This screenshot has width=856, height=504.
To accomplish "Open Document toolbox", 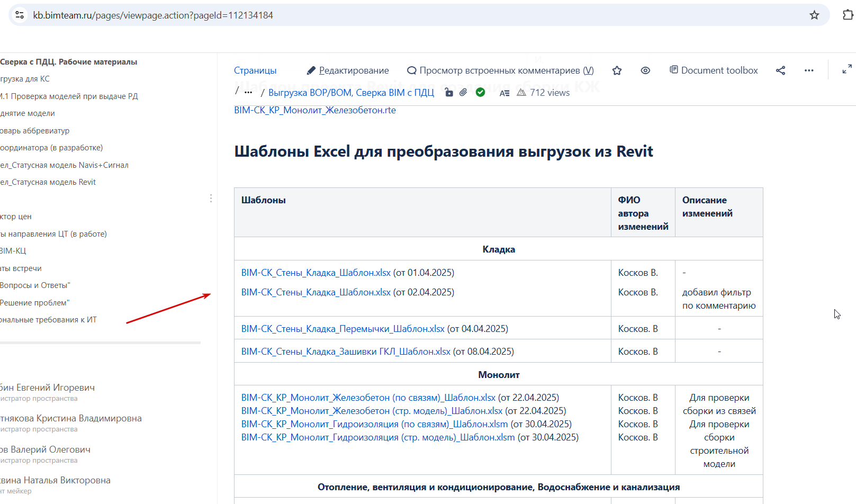I will (714, 70).
